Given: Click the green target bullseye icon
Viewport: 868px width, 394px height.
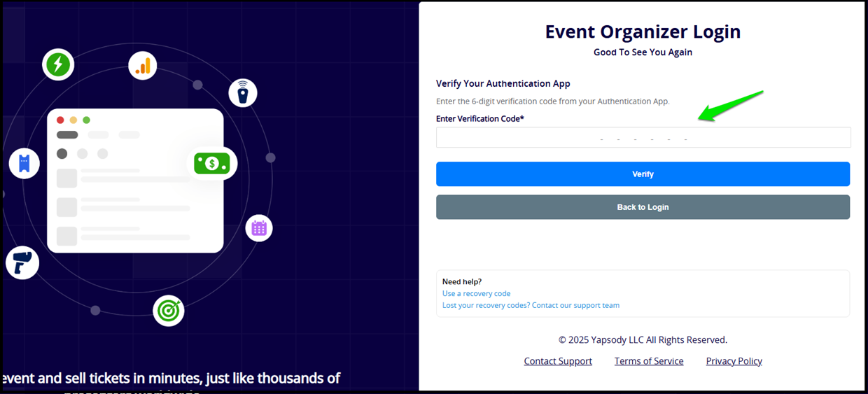Looking at the screenshot, I should click(x=169, y=311).
